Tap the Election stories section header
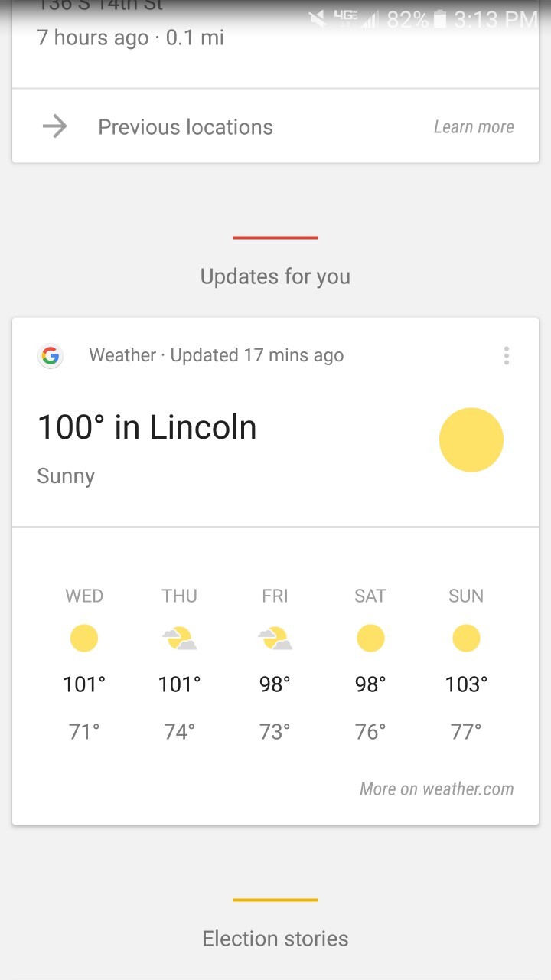551x980 pixels. click(x=275, y=939)
